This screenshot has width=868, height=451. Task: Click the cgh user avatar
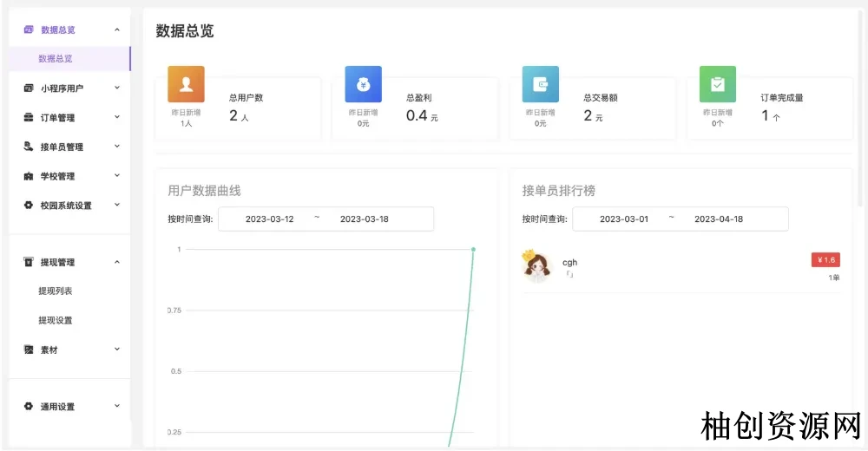pyautogui.click(x=537, y=266)
